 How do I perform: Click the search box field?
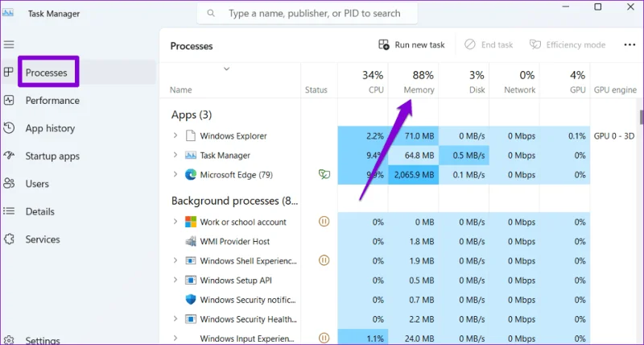pos(308,13)
